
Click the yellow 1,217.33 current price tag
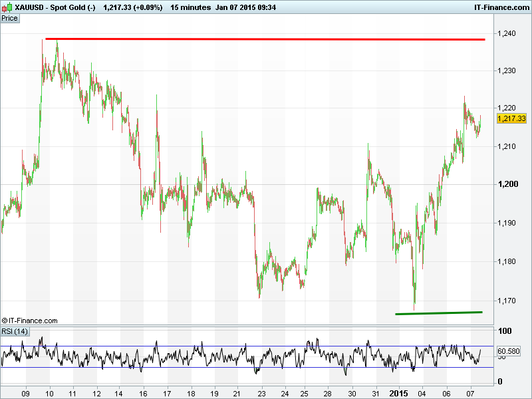point(512,118)
